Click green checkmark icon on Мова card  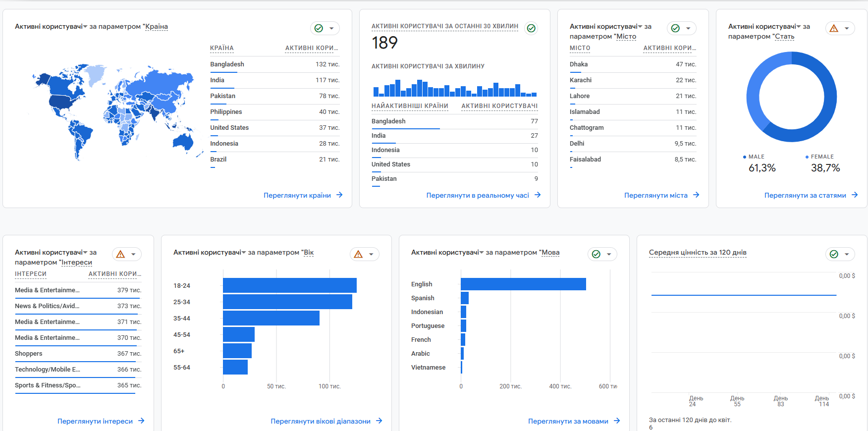[596, 254]
